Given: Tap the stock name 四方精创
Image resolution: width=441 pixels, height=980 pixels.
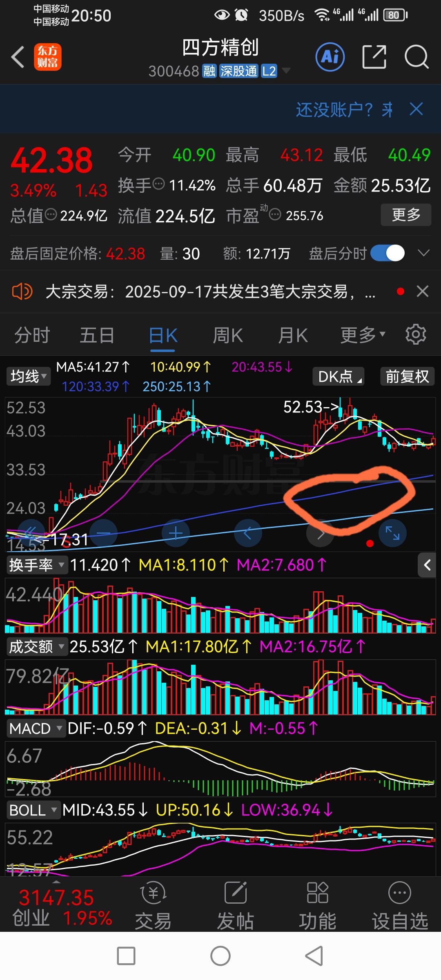Looking at the screenshot, I should [x=220, y=47].
